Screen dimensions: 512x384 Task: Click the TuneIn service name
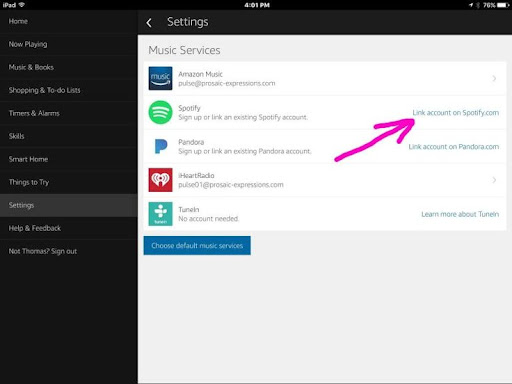[189, 210]
